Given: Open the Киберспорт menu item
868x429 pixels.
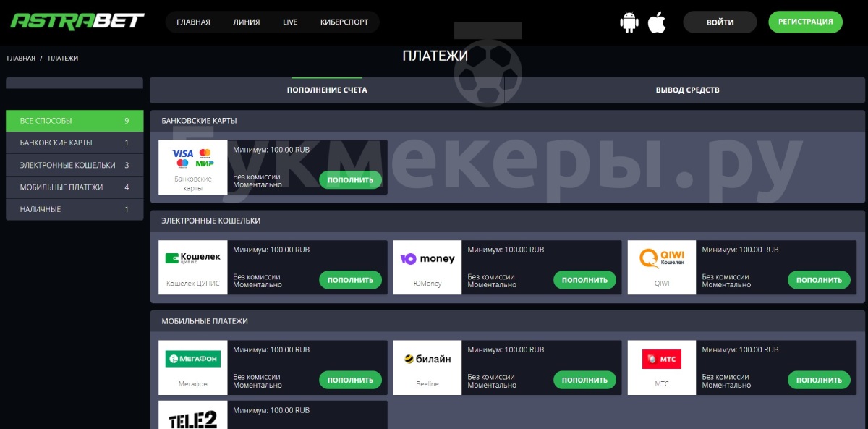Looking at the screenshot, I should 344,22.
